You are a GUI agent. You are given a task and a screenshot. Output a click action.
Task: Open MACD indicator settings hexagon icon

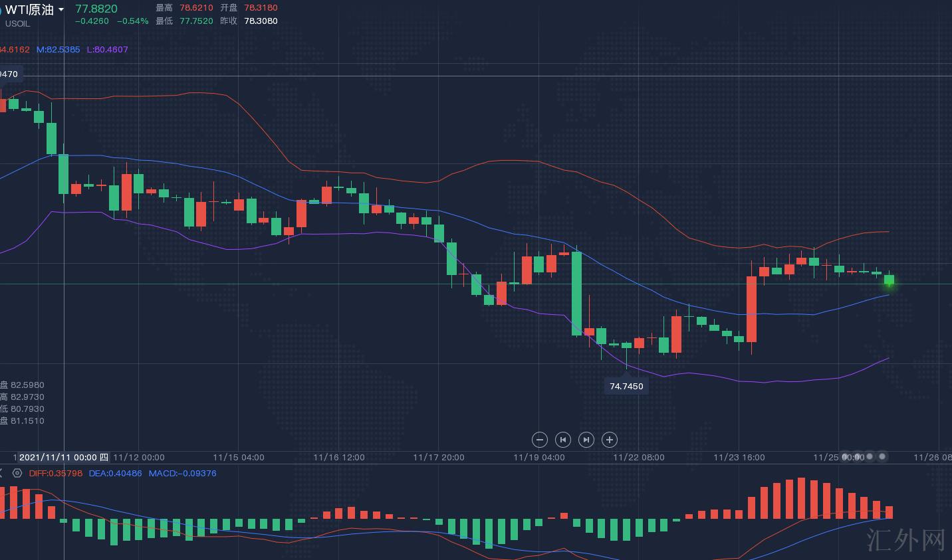point(17,473)
